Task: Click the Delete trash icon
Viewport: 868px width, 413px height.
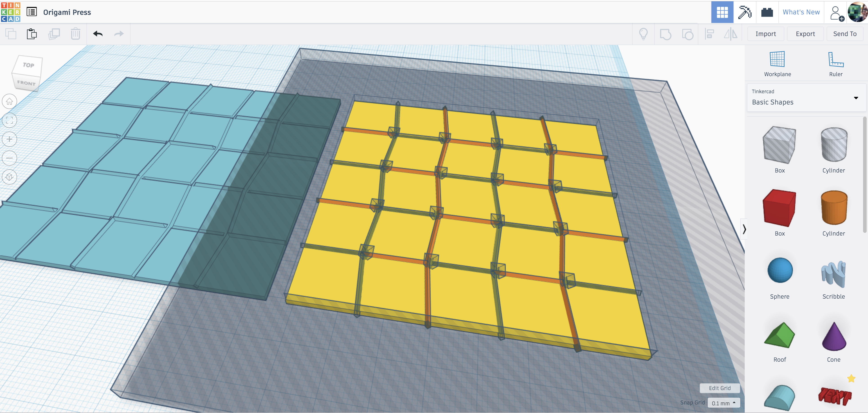Action: pyautogui.click(x=75, y=34)
